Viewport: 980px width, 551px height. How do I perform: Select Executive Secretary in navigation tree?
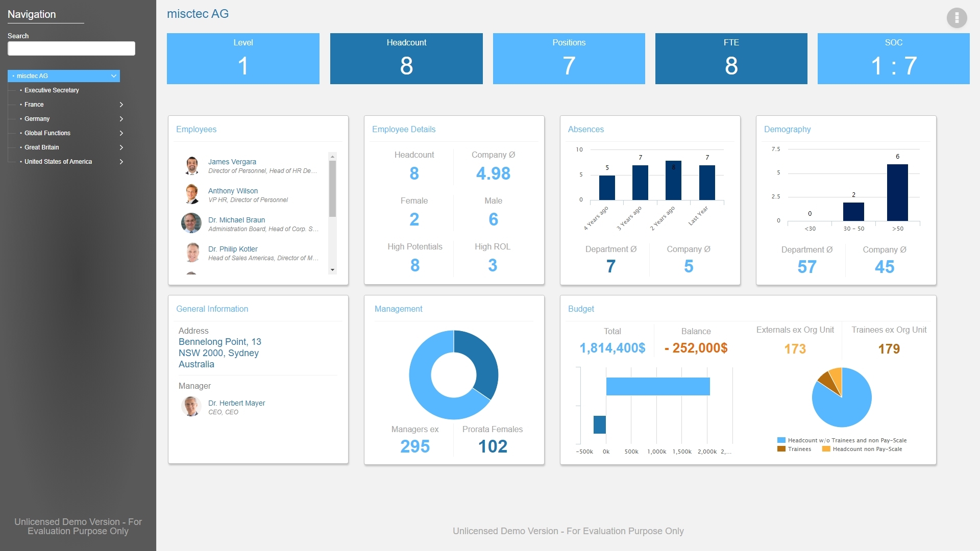click(52, 90)
